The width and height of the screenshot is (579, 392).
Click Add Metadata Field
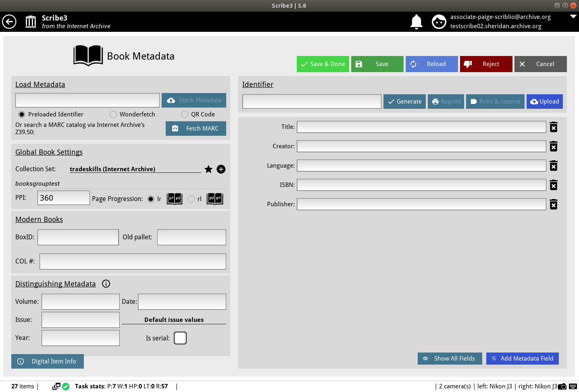coord(522,359)
